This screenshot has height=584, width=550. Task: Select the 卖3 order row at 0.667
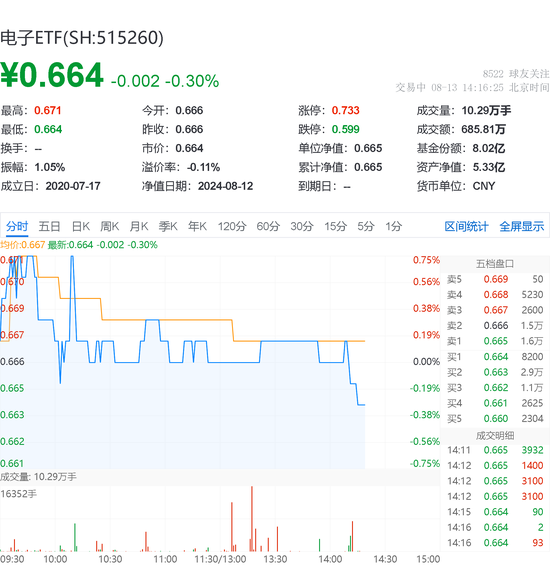tap(495, 310)
